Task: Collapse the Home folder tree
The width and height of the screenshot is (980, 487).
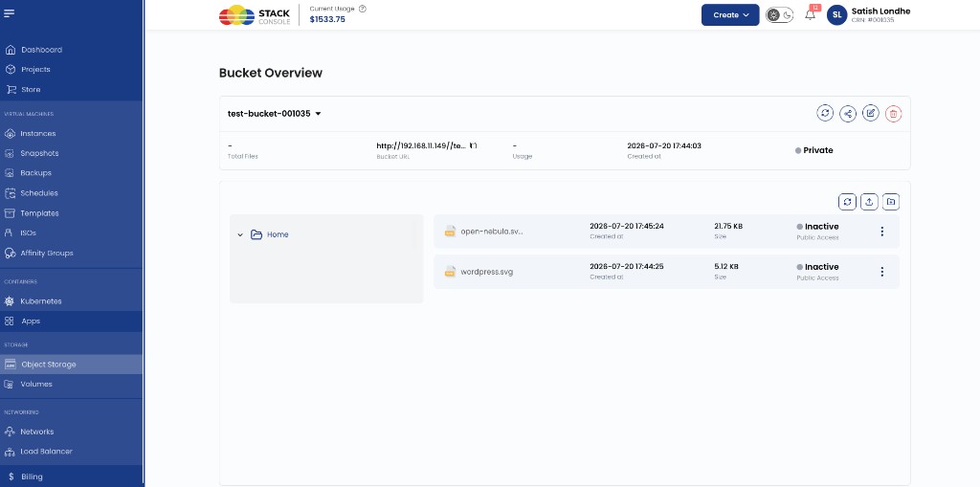Action: (x=240, y=235)
